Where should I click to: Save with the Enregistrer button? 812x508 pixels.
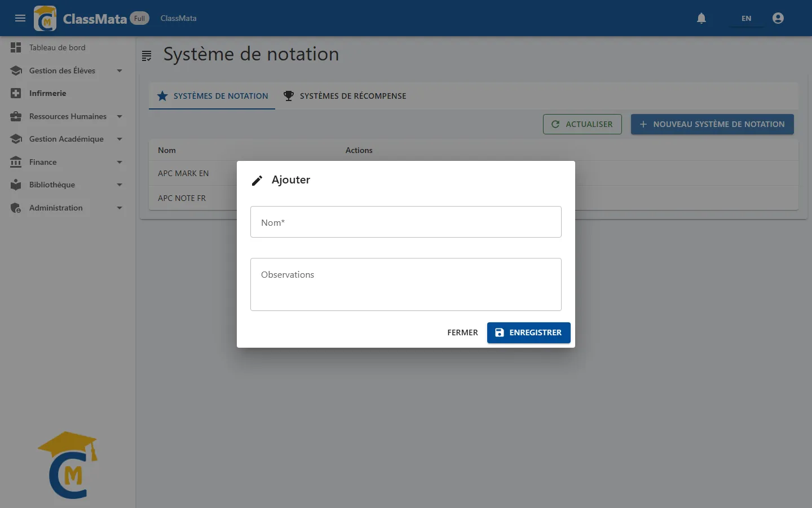(529, 332)
